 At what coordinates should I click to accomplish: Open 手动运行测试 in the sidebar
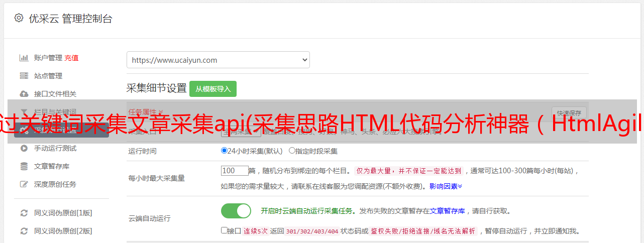click(x=55, y=148)
